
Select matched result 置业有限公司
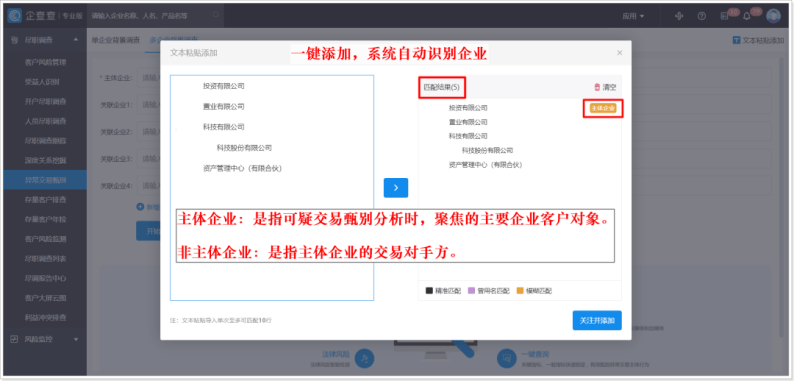(468, 122)
